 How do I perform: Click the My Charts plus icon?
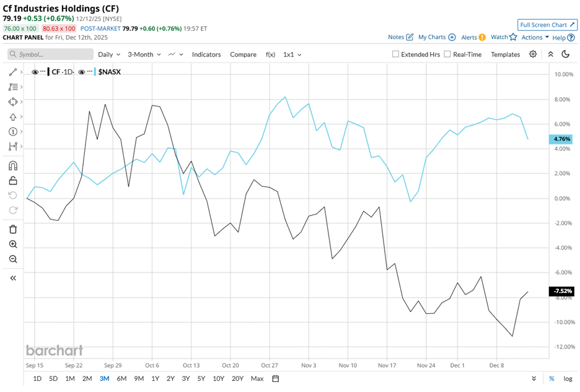tap(452, 37)
